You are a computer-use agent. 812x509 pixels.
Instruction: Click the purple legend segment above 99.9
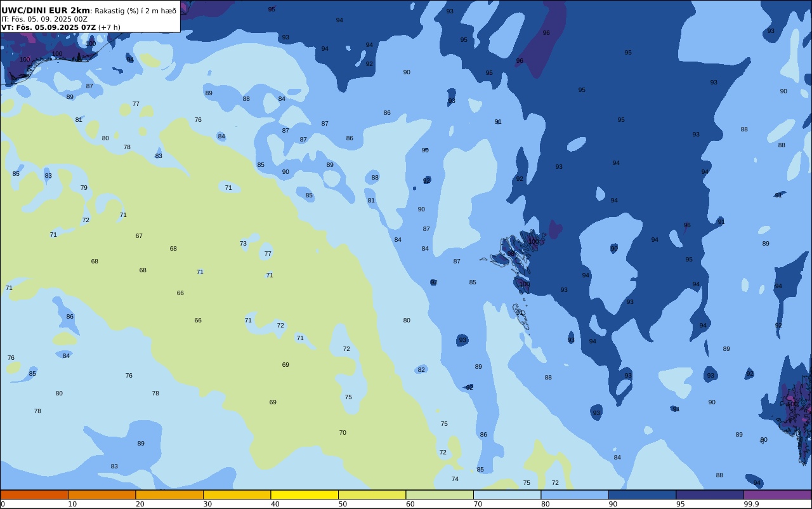pos(777,494)
